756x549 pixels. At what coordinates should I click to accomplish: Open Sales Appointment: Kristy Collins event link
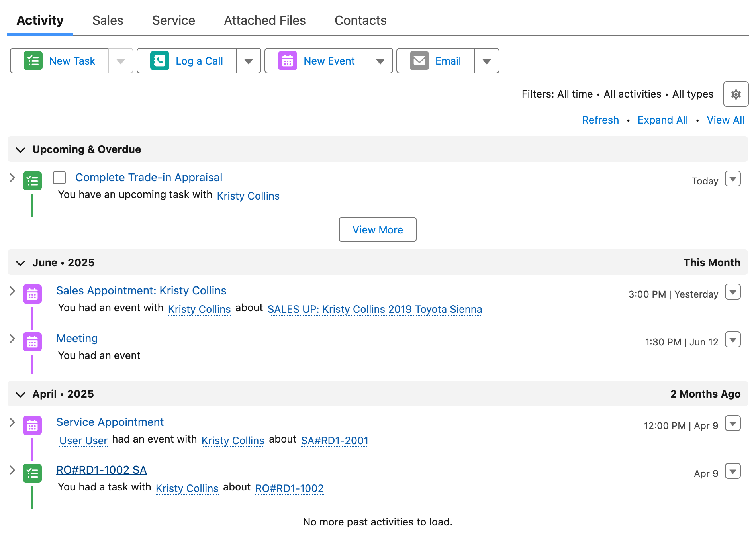(x=141, y=290)
